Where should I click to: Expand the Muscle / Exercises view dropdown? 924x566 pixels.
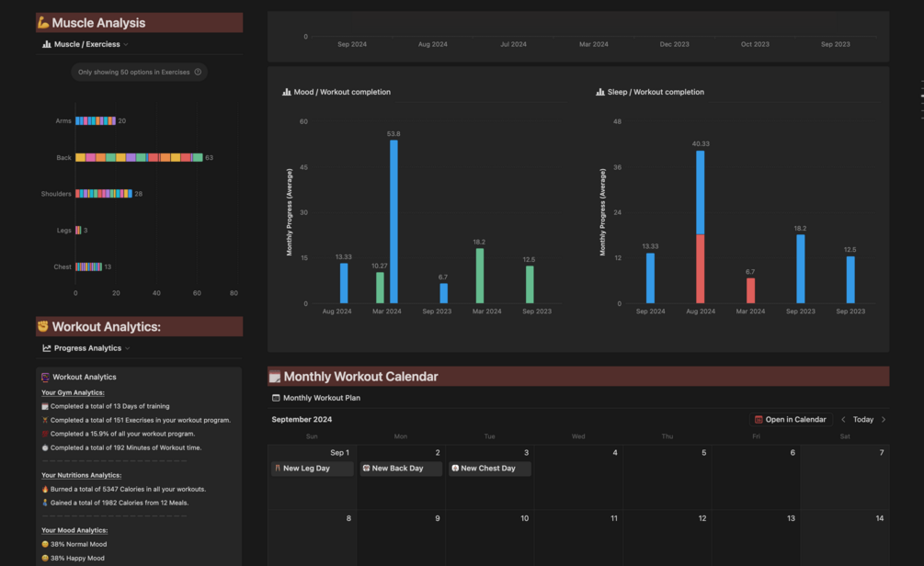pos(126,44)
